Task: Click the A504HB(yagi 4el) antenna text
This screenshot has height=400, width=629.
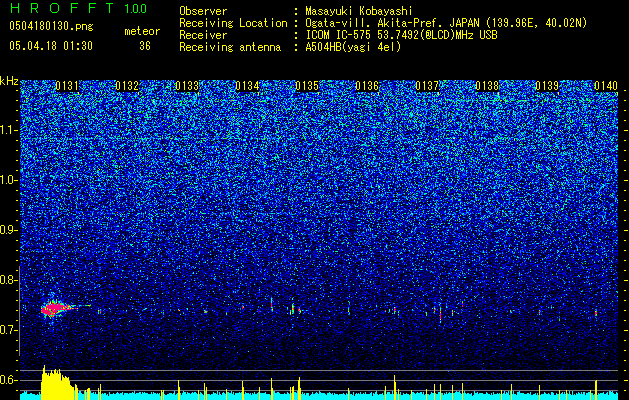Action: [x=353, y=47]
